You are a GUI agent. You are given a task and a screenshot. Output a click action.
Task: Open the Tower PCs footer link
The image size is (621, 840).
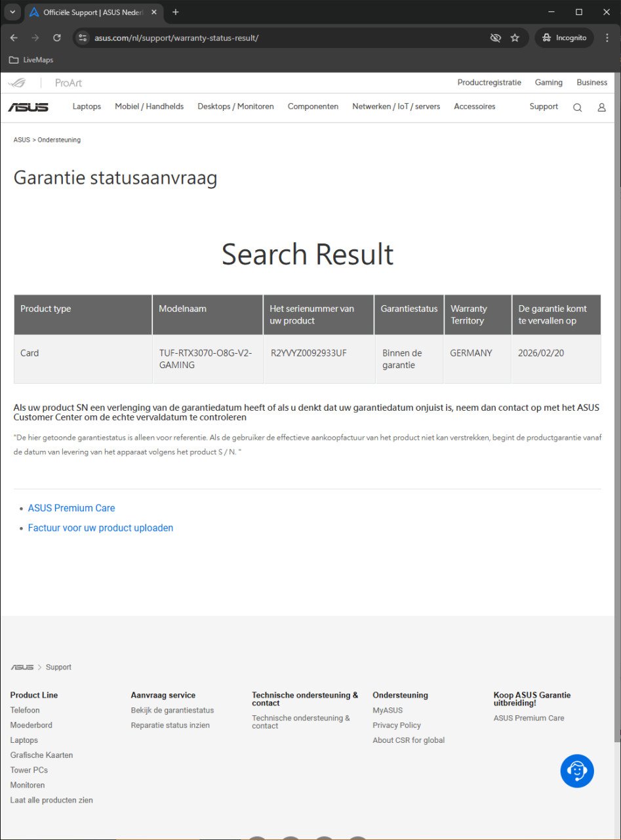29,770
